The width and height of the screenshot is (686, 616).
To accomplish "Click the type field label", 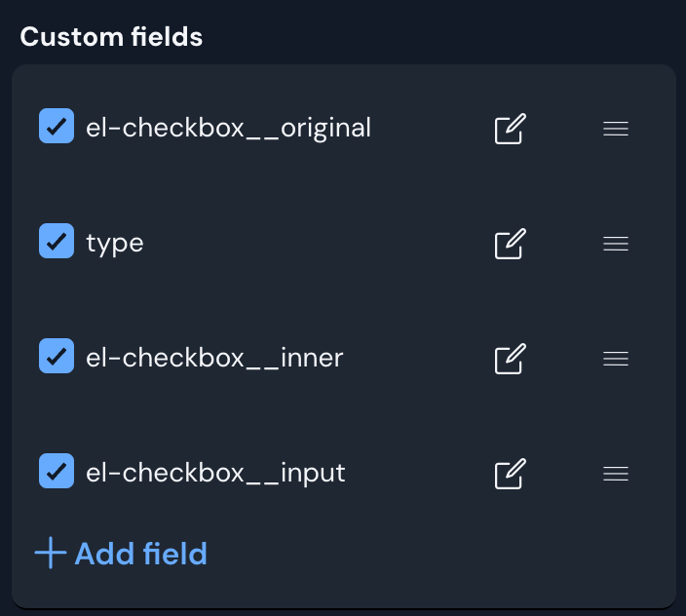I will [115, 244].
